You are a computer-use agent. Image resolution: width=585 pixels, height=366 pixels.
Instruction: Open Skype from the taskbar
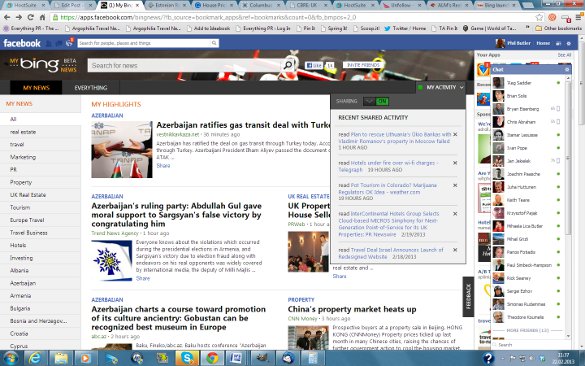coord(187,359)
